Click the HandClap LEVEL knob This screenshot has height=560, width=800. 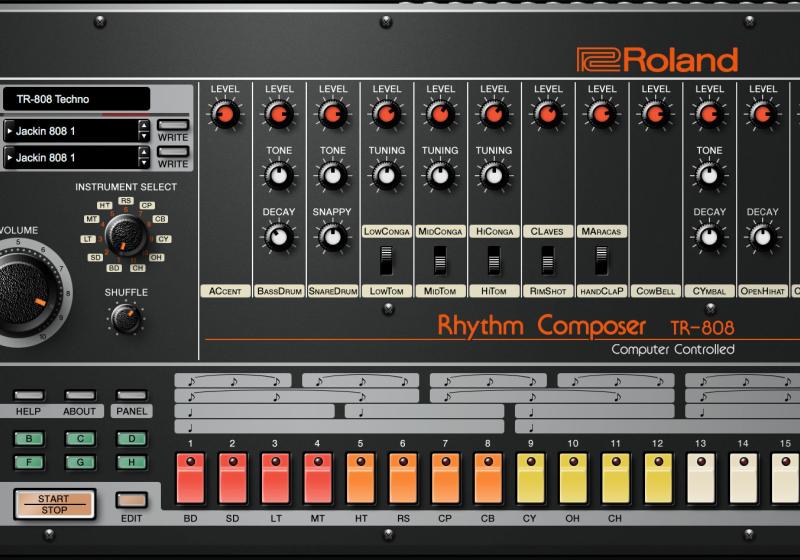[x=602, y=114]
